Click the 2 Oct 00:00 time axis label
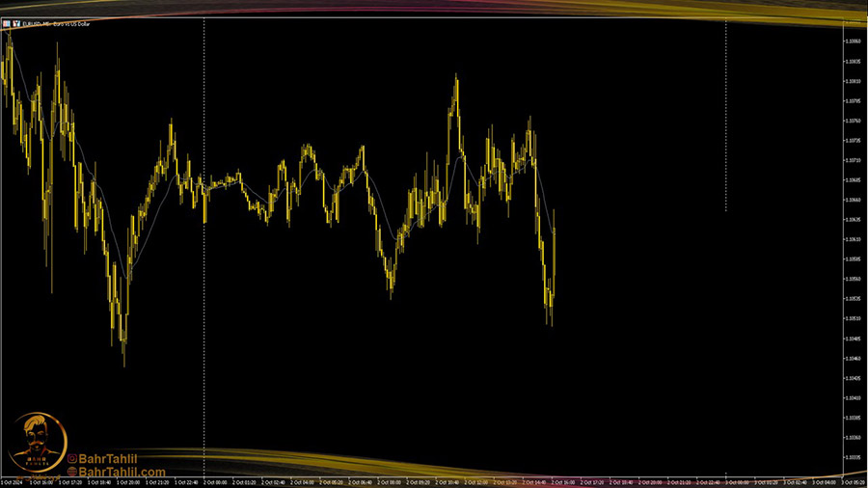The width and height of the screenshot is (868, 488). coord(214,480)
